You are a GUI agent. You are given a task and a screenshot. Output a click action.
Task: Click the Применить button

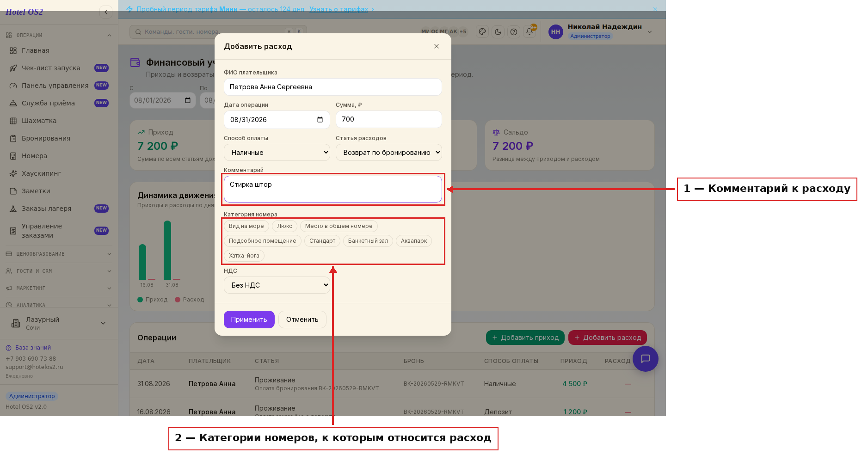[249, 320]
